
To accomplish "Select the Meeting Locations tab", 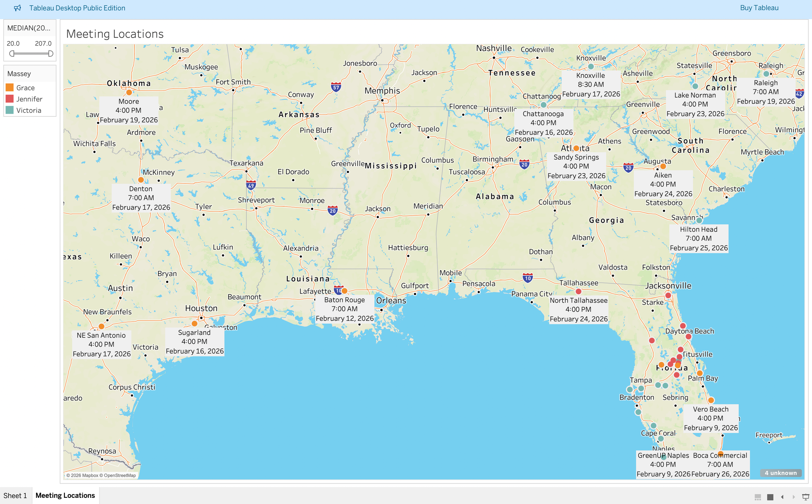I will point(65,495).
